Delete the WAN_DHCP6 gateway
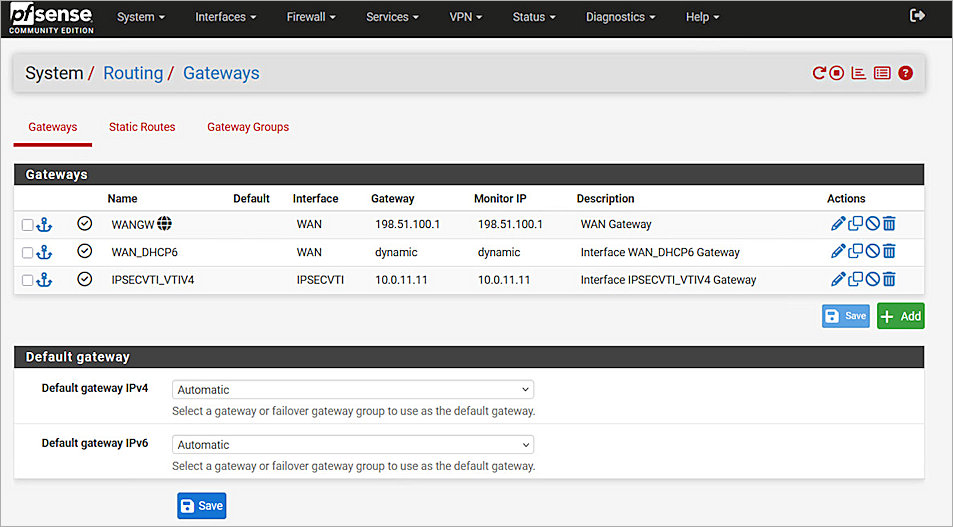The height and width of the screenshot is (527, 953). pos(889,251)
